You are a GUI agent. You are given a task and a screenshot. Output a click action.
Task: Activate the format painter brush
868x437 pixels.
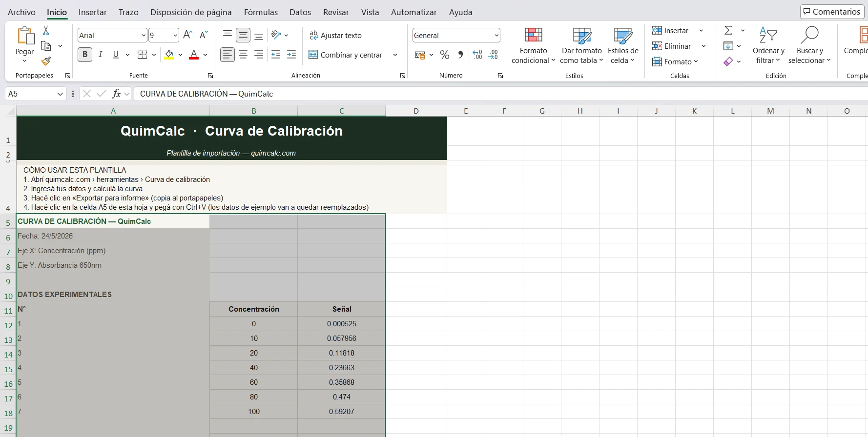(x=46, y=61)
